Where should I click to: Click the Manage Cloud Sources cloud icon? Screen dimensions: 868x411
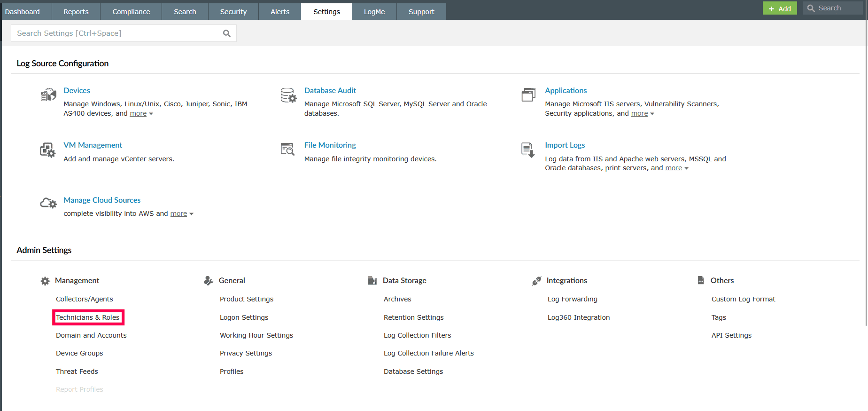pos(48,203)
